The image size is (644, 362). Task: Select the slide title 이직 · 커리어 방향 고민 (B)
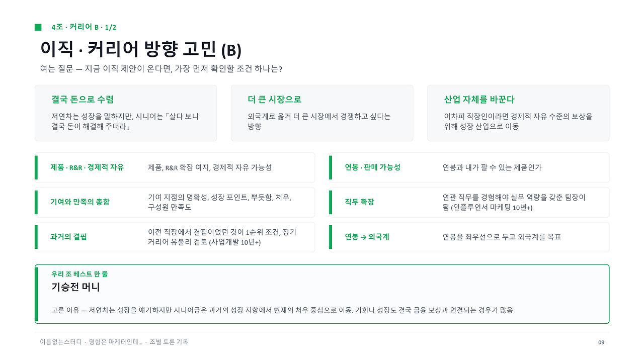pos(141,49)
